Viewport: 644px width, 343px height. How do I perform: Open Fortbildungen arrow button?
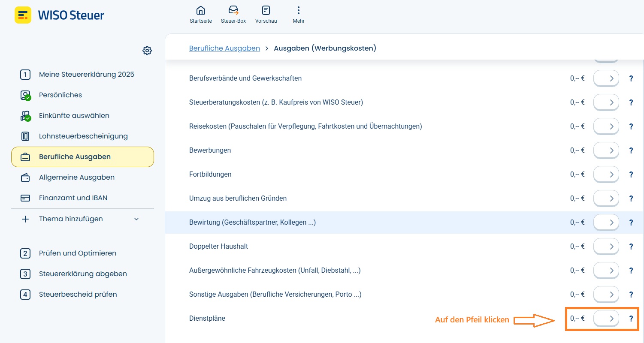606,175
